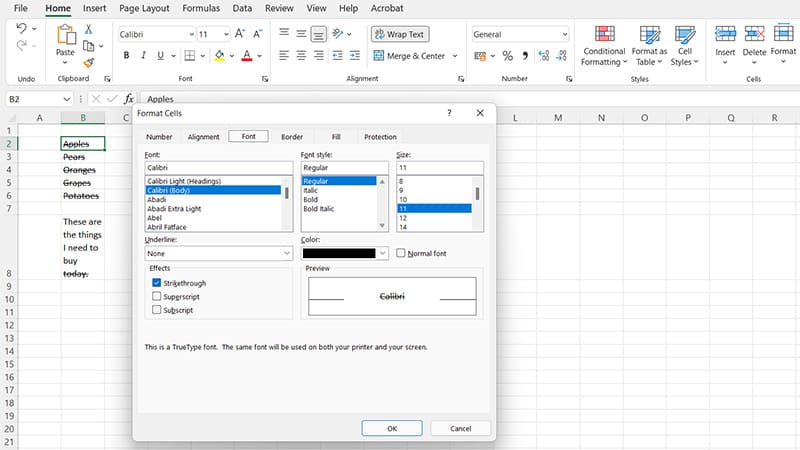Apply borders with the Borders icon
This screenshot has width=800, height=450.
190,55
